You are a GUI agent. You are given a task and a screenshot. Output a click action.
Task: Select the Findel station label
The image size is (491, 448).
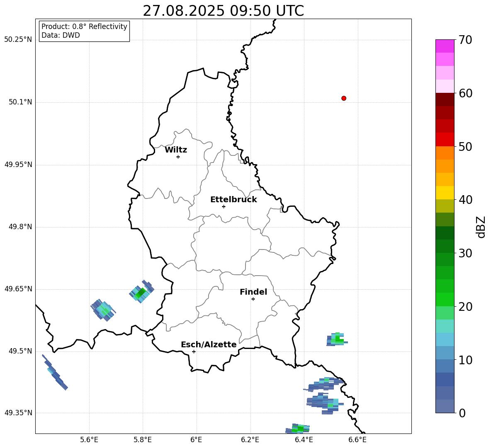click(253, 292)
